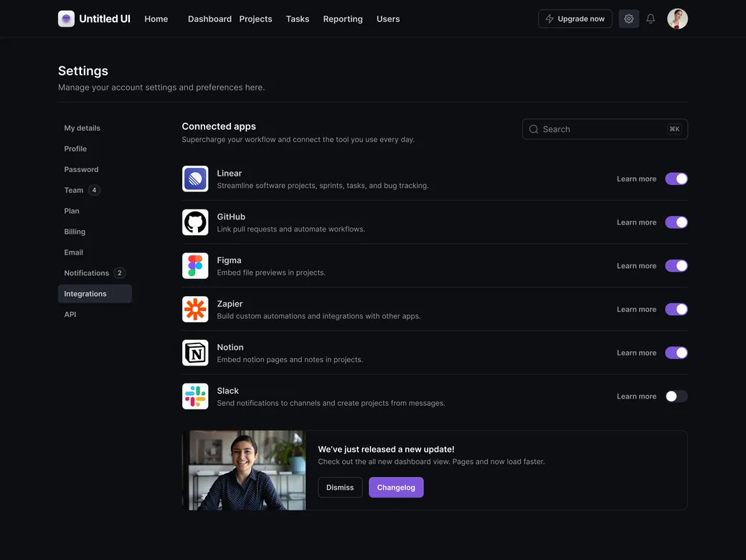Image resolution: width=746 pixels, height=560 pixels.
Task: Open Dashboard in top navigation
Action: 209,19
